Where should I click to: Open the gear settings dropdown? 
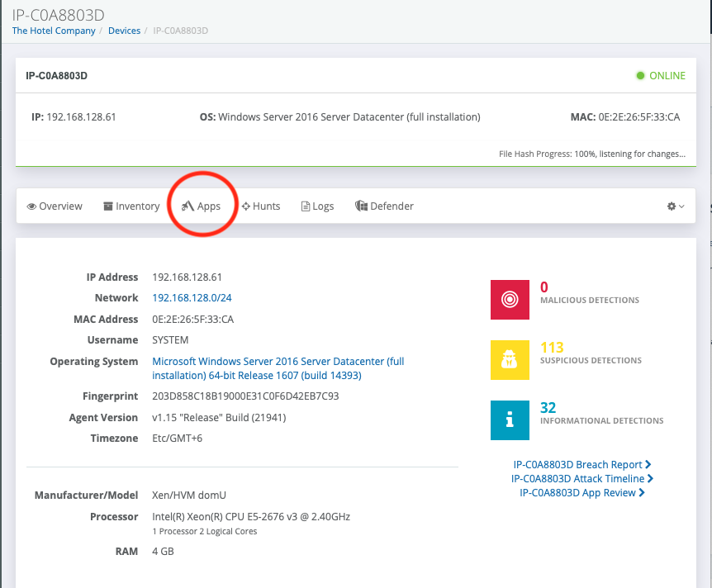675,206
